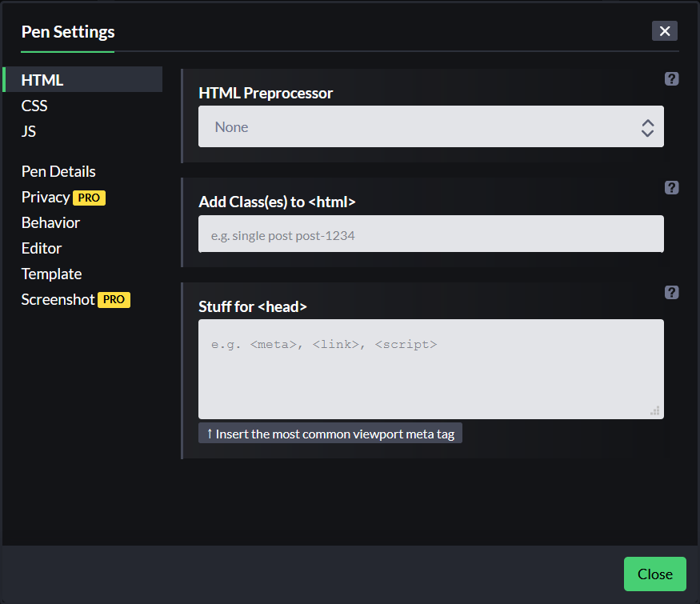This screenshot has height=604, width=700.
Task: Select the HTML settings tab
Action: click(x=42, y=80)
